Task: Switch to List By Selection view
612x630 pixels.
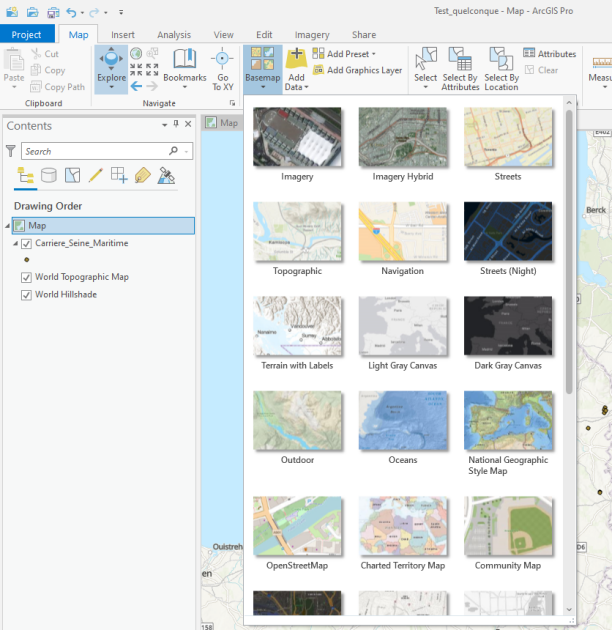Action: (x=72, y=176)
